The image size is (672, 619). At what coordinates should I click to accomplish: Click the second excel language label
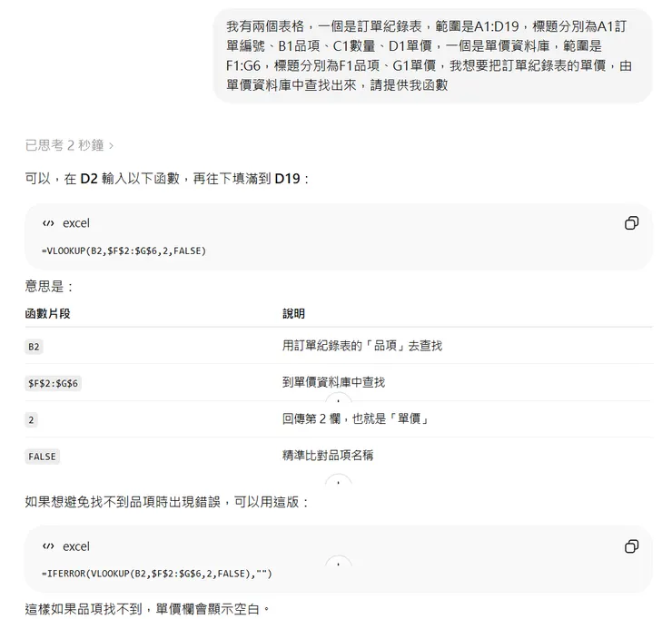pos(76,546)
